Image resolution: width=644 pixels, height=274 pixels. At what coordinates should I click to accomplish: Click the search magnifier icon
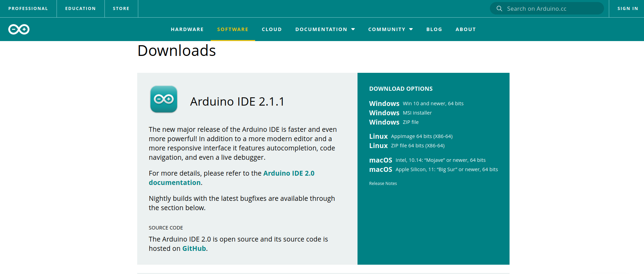[x=499, y=9]
